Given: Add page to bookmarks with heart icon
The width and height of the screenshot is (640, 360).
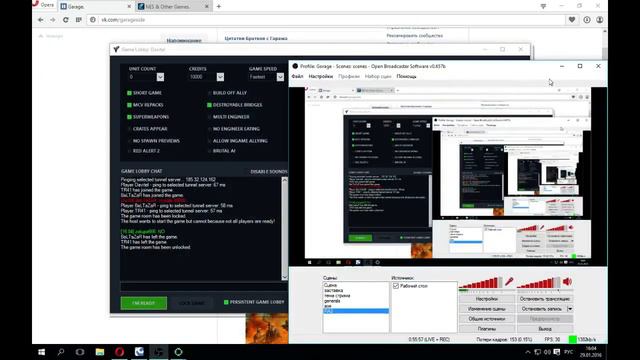Looking at the screenshot, I should point(572,20).
